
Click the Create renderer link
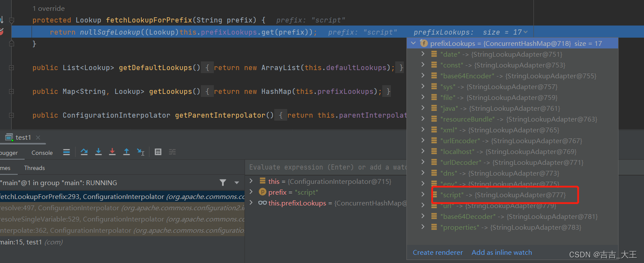pos(438,252)
